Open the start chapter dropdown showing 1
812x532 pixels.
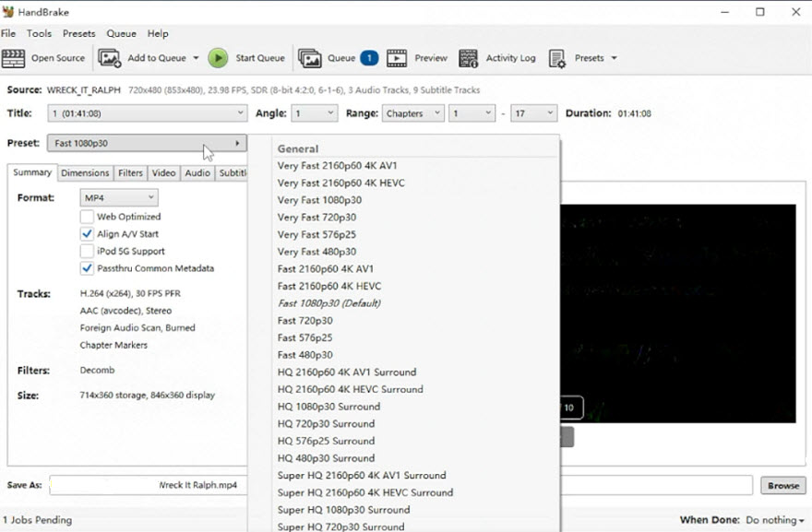pyautogui.click(x=472, y=113)
